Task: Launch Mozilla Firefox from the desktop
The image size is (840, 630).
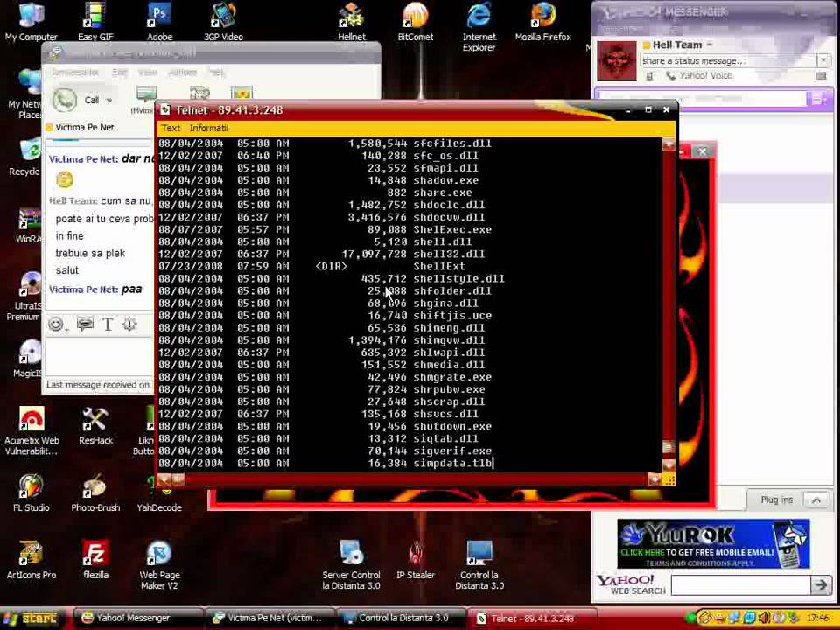Action: click(x=542, y=21)
